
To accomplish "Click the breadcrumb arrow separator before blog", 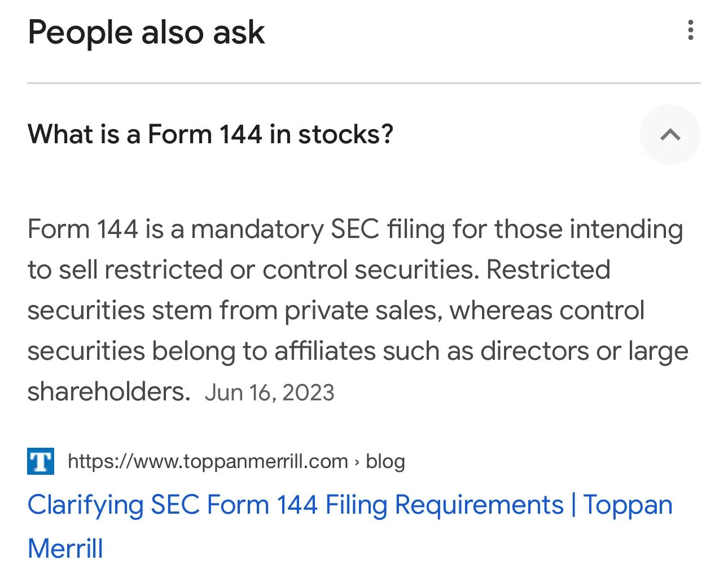I will [357, 462].
